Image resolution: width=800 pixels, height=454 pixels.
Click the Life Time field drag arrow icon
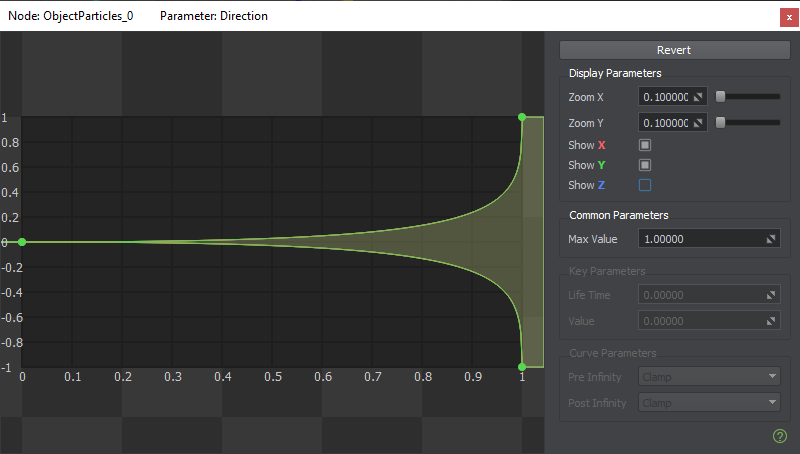click(771, 295)
